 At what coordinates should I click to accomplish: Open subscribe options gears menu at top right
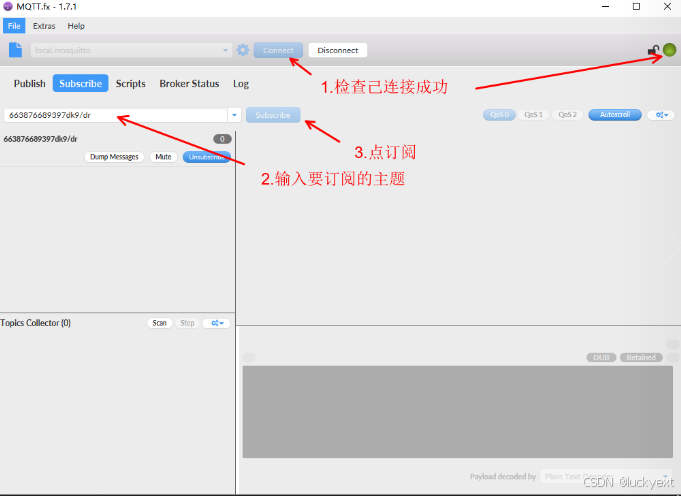661,115
